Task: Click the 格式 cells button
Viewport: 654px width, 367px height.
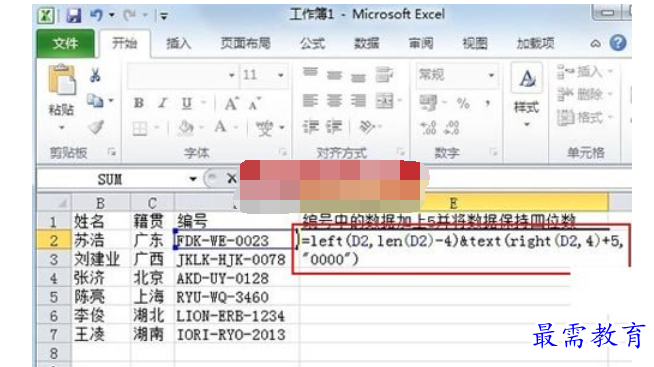Action: 584,117
